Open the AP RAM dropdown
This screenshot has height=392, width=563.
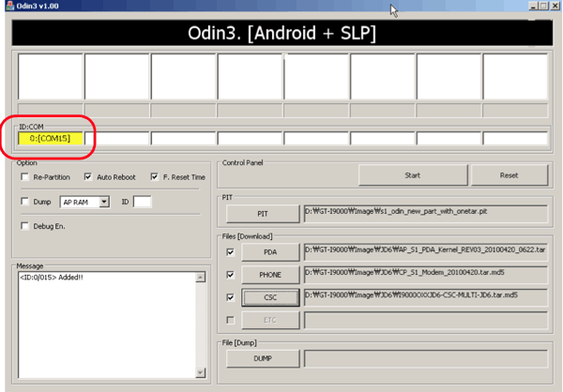click(104, 201)
